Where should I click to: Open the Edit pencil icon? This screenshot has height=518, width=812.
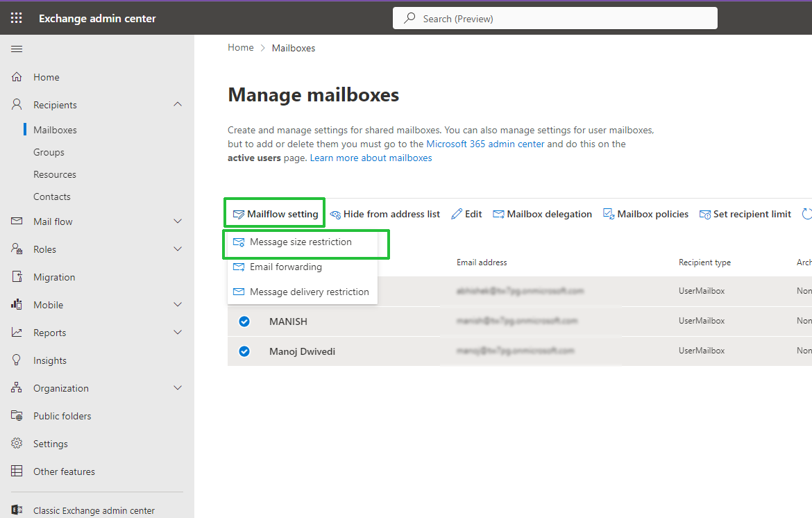pyautogui.click(x=456, y=213)
